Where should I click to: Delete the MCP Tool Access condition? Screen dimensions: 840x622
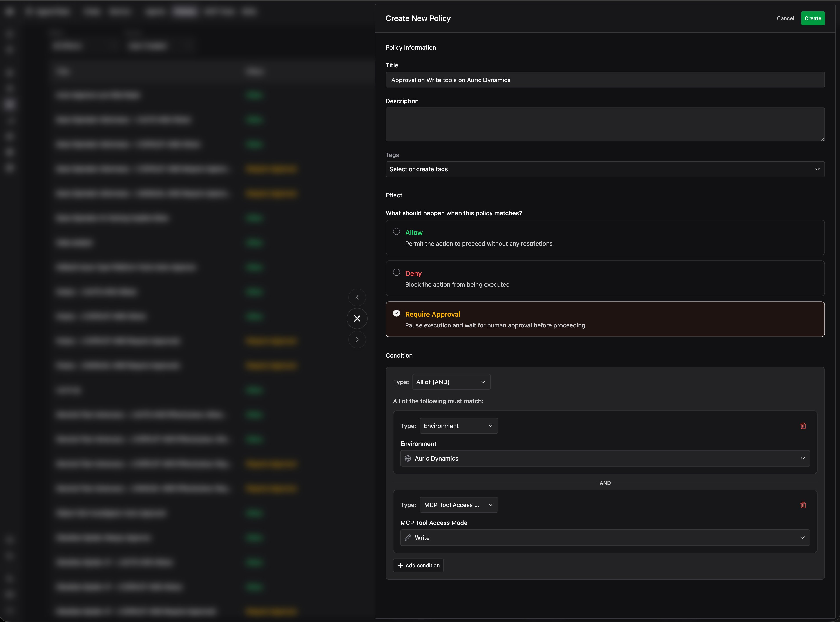pos(803,505)
